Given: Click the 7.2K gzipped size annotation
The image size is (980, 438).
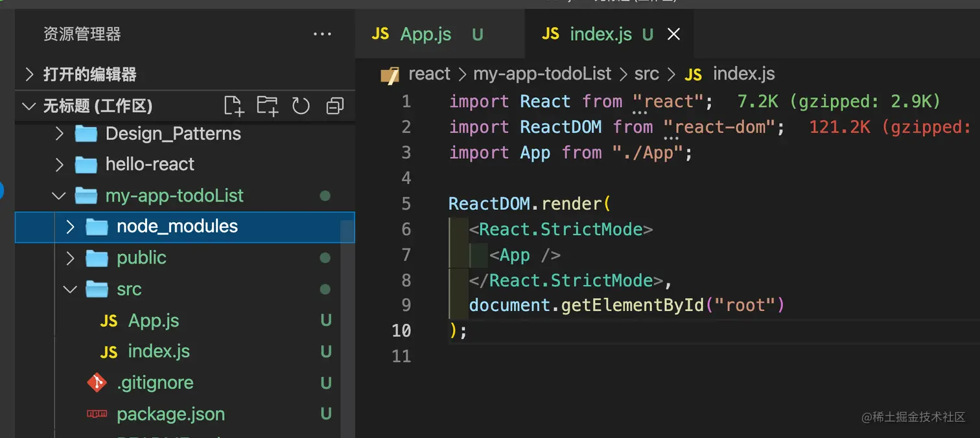Looking at the screenshot, I should point(839,102).
